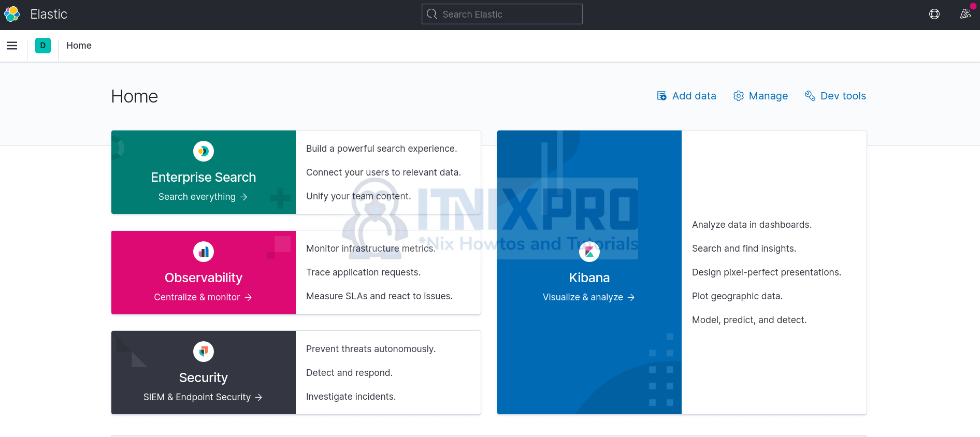The height and width of the screenshot is (437, 980).
Task: Open Dev tools with wrench icon
Action: tap(835, 96)
